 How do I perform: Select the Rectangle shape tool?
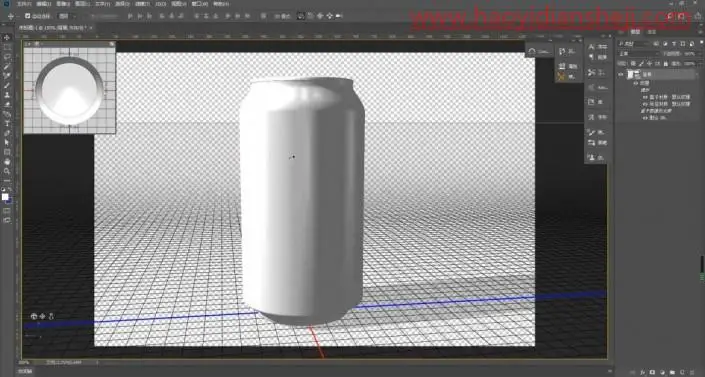[7, 152]
